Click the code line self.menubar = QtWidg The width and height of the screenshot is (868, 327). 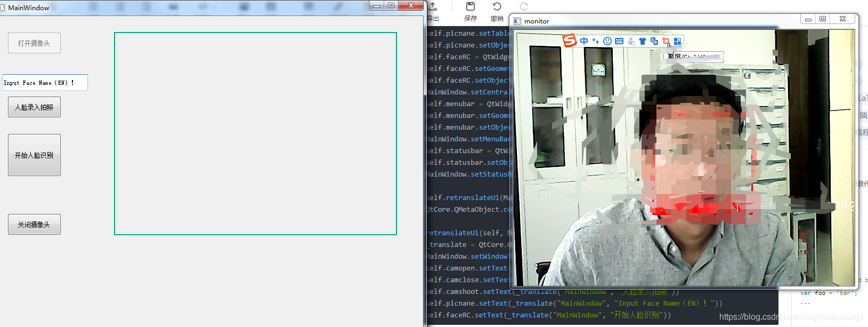467,104
